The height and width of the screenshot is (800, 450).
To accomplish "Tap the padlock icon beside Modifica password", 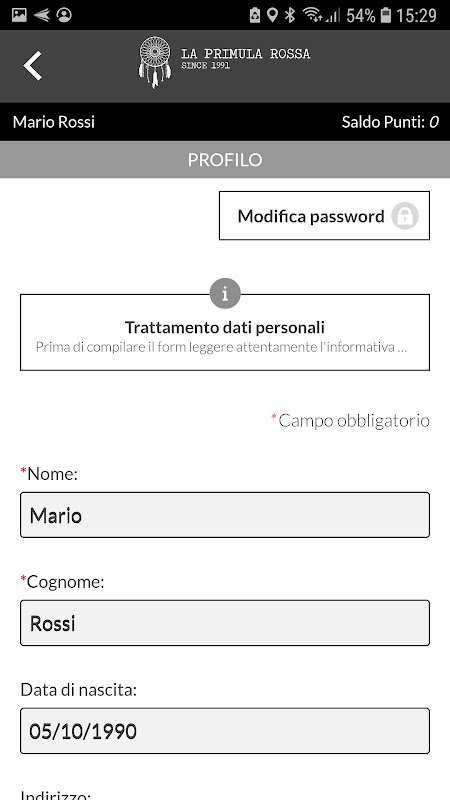I will pos(405,216).
